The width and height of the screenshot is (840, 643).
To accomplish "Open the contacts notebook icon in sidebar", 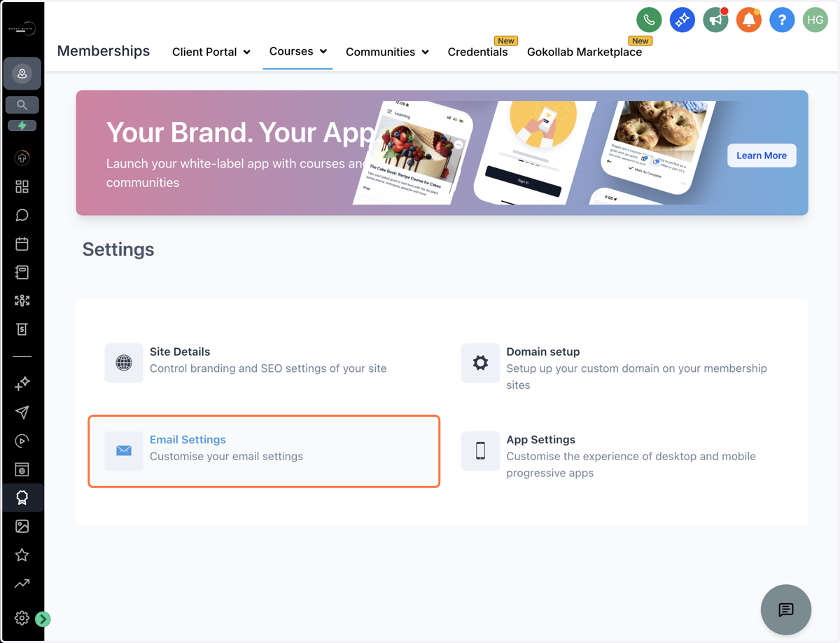I will 22,272.
